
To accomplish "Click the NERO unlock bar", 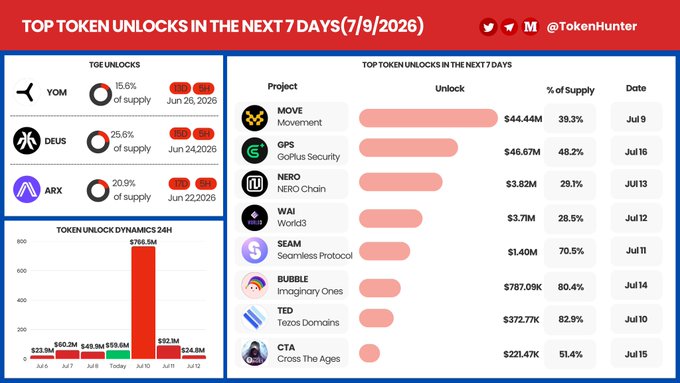I will click(401, 182).
